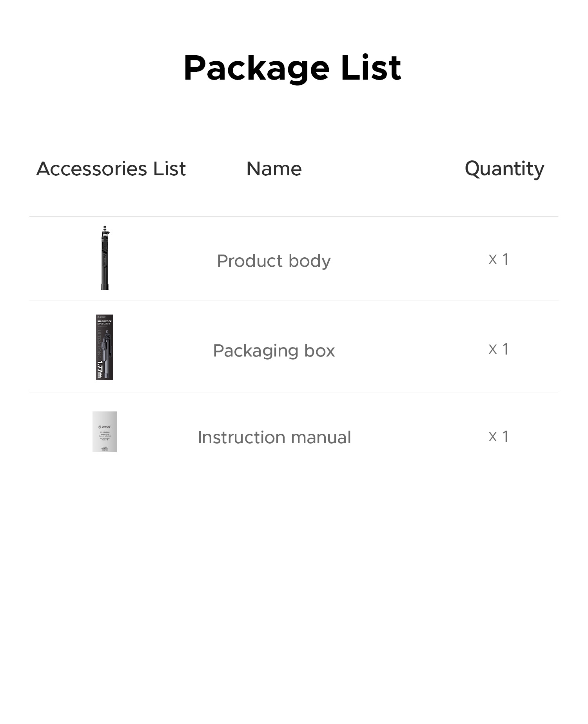Click the base end of the selfie stick
The height and width of the screenshot is (724, 588).
point(105,286)
